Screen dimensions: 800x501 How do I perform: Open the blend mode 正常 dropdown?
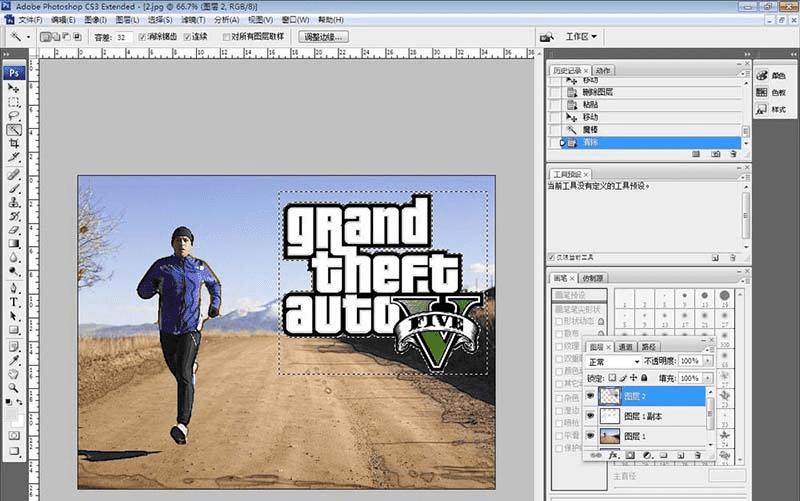coord(613,361)
